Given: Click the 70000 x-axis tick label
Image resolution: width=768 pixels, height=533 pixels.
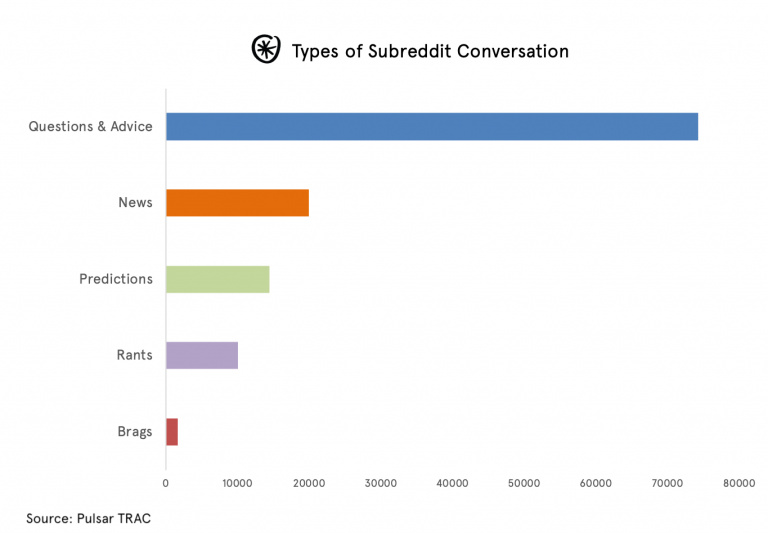Looking at the screenshot, I should [668, 483].
